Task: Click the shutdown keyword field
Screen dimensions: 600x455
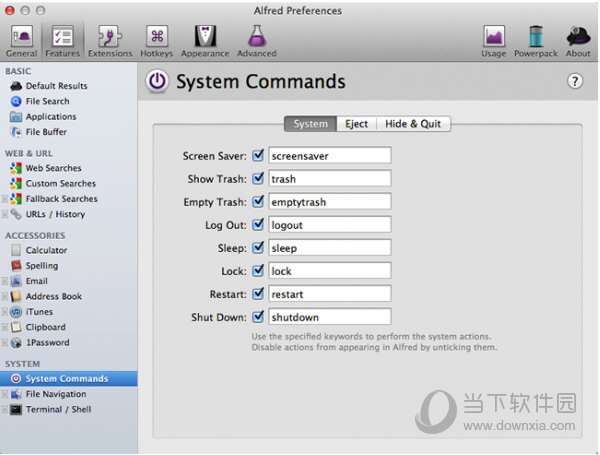Action: pyautogui.click(x=329, y=317)
